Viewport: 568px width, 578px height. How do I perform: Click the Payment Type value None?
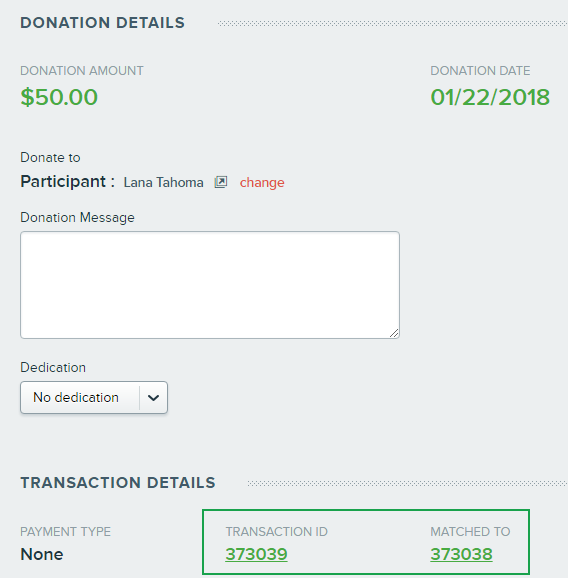(42, 554)
